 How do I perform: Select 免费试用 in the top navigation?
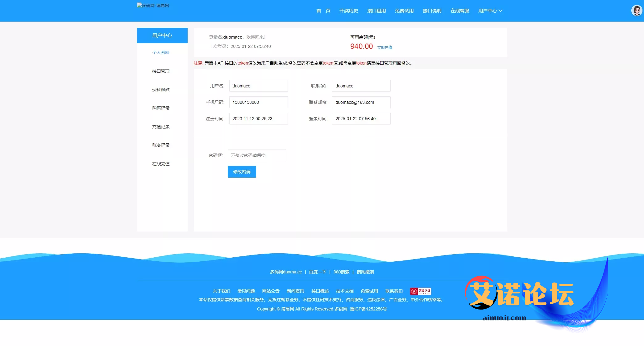click(x=404, y=11)
